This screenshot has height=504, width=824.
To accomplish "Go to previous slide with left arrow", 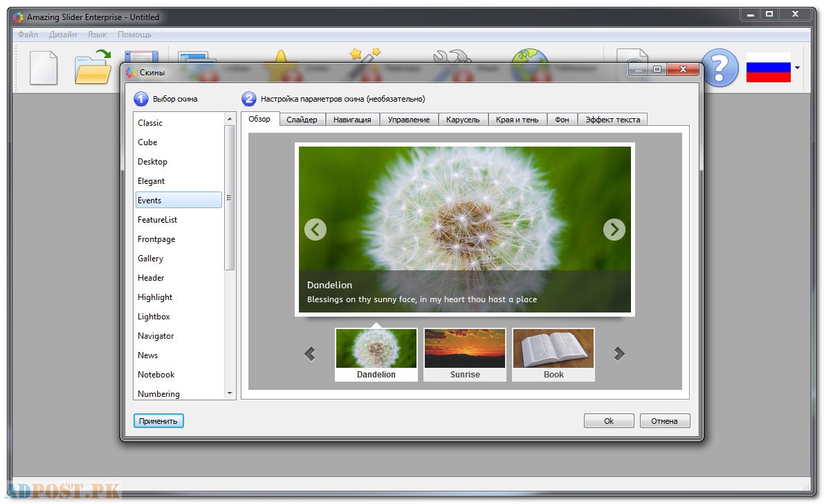I will click(x=315, y=230).
